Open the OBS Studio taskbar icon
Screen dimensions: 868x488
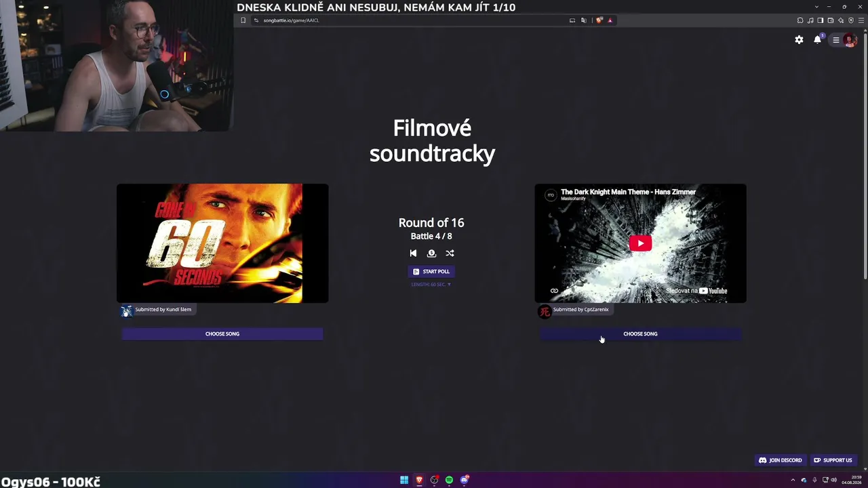[434, 480]
